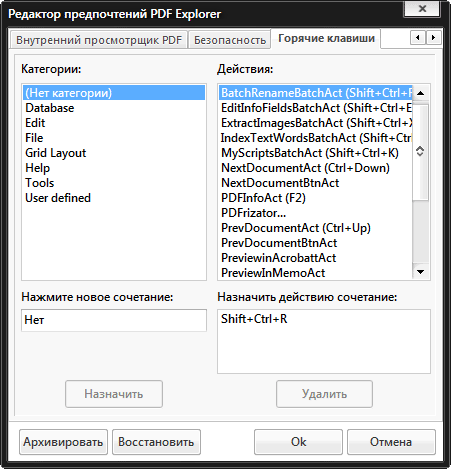The height and width of the screenshot is (469, 451).
Task: Select Database category
Action: pyautogui.click(x=114, y=108)
